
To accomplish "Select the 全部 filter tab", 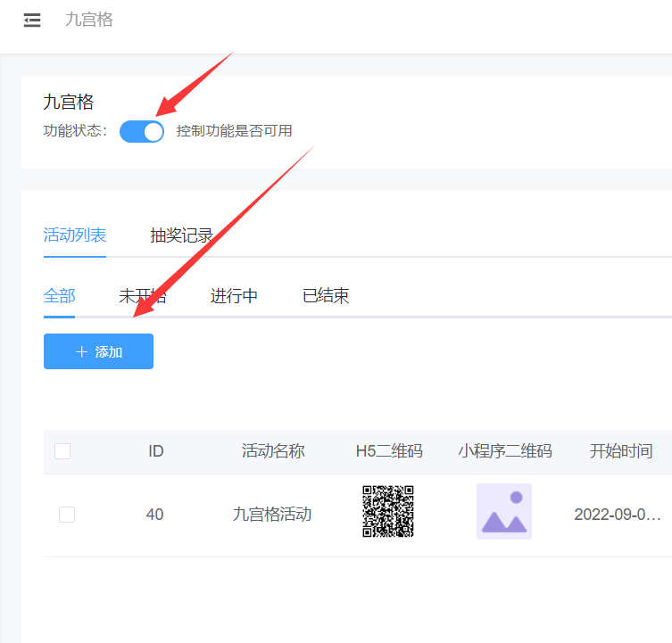I will [60, 296].
